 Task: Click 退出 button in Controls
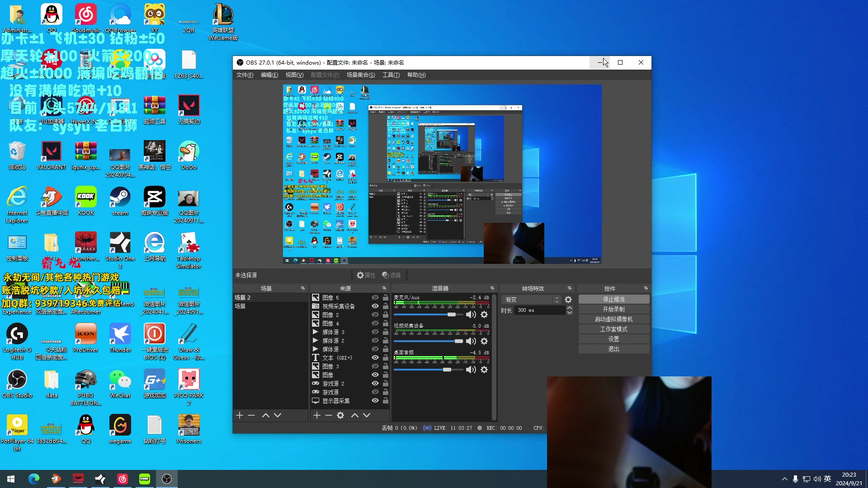tap(614, 349)
